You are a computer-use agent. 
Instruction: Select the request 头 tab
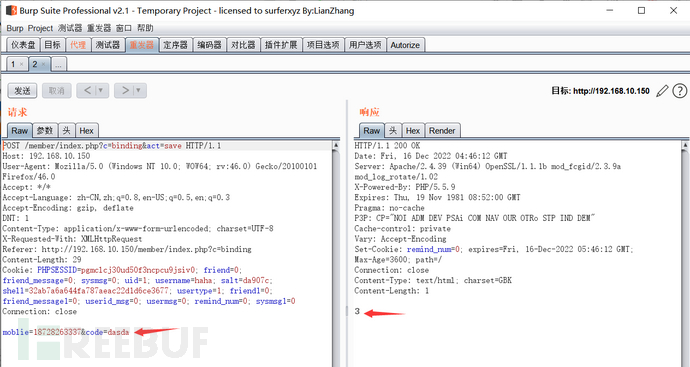point(66,130)
